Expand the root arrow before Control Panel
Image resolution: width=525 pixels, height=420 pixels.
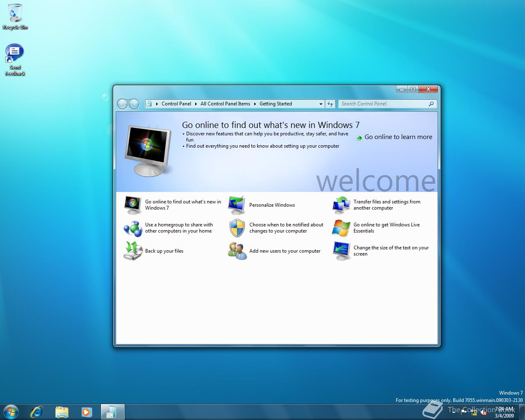[x=157, y=104]
